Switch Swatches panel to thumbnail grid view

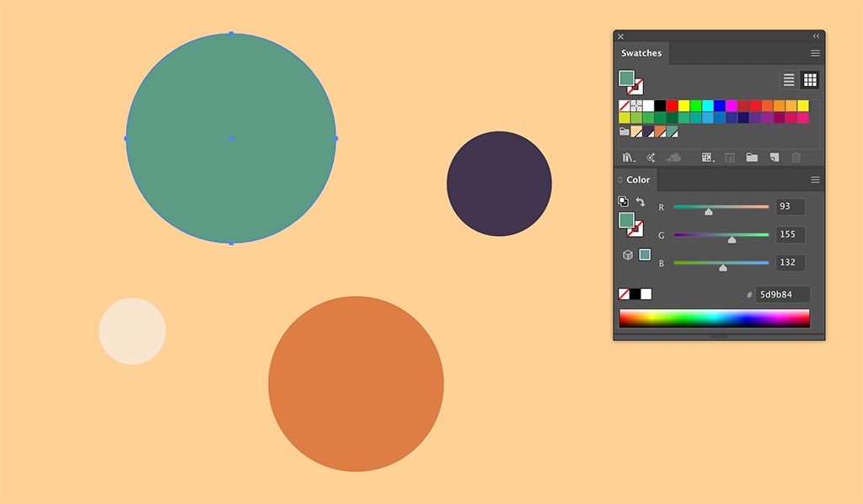tap(810, 79)
